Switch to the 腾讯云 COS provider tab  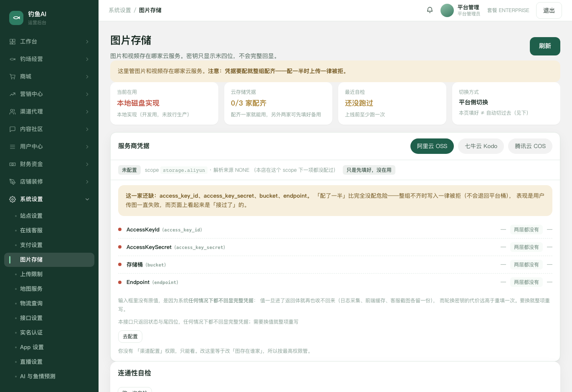tap(530, 146)
